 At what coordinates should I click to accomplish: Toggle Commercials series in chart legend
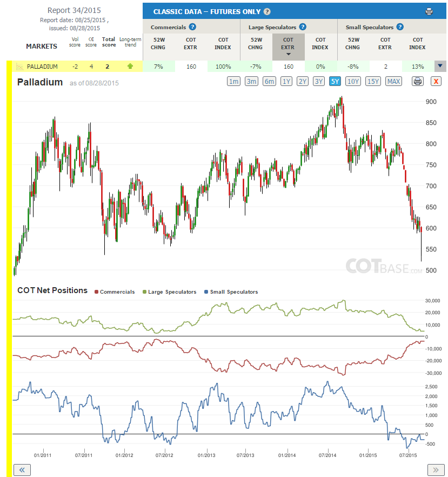click(x=115, y=291)
